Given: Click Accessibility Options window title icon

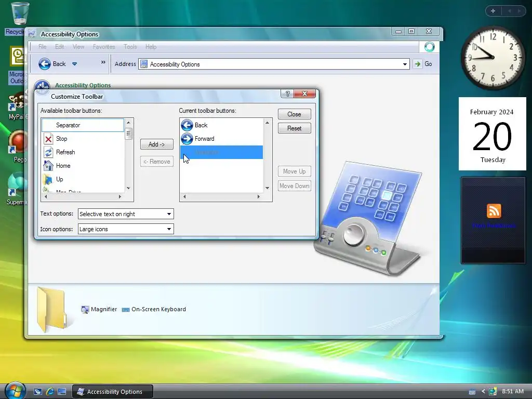Looking at the screenshot, I should click(x=32, y=34).
